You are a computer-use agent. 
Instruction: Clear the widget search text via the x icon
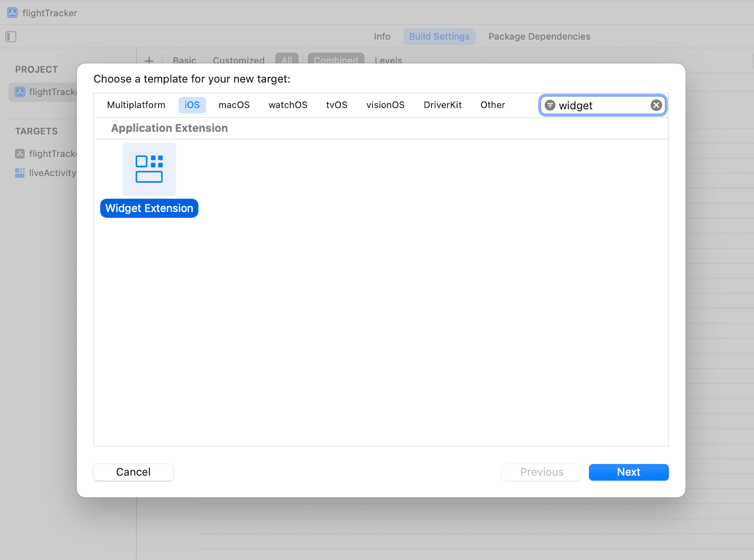[x=656, y=105]
